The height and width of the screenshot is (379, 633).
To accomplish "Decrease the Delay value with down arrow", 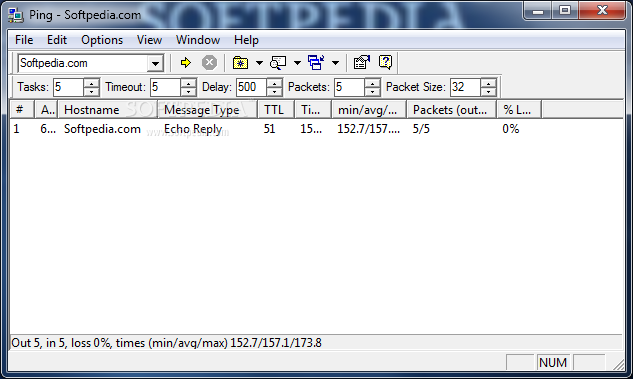I will click(275, 92).
